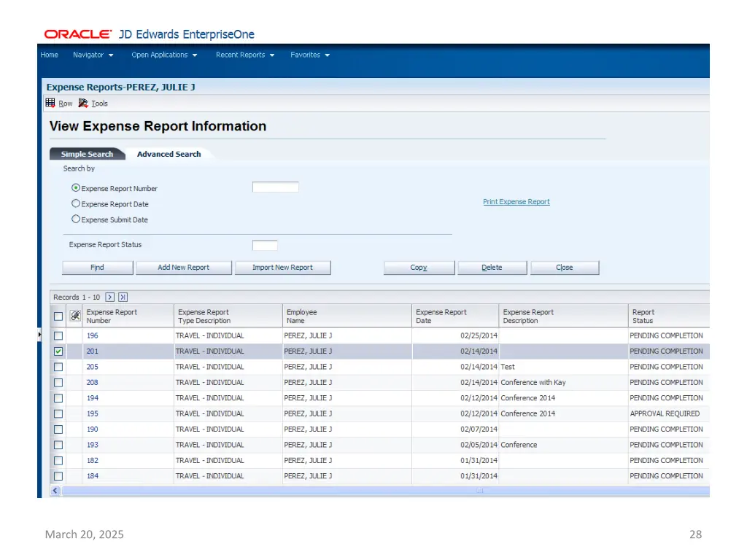
Task: Select Expense Report Number radio option
Action: pos(76,188)
